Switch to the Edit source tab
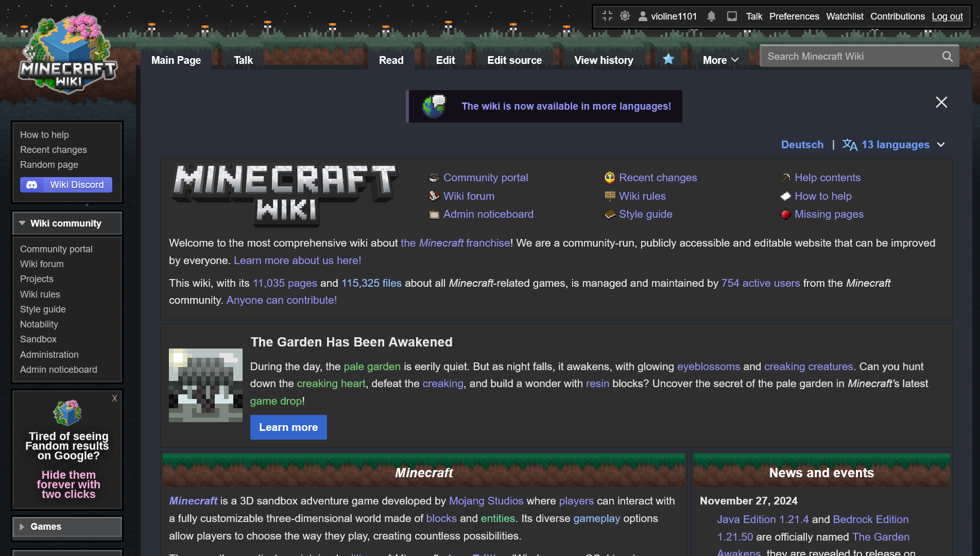Image resolution: width=980 pixels, height=556 pixels. [x=514, y=60]
